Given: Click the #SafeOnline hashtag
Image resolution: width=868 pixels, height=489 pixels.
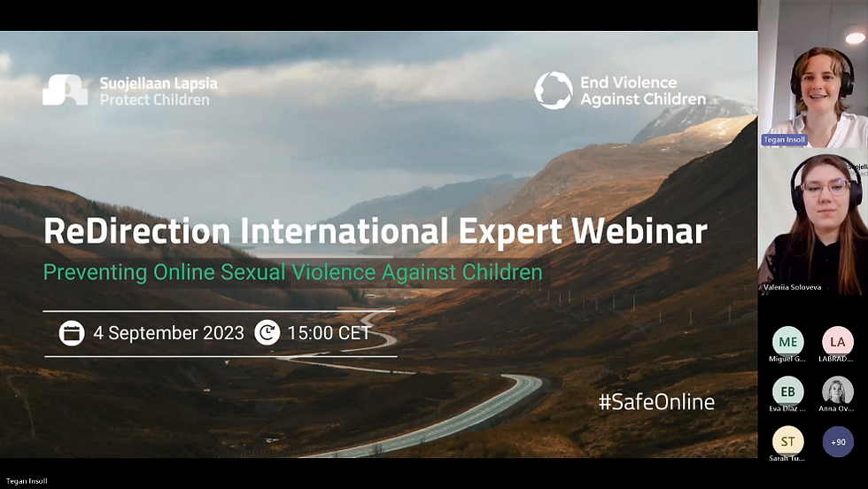Looking at the screenshot, I should pyautogui.click(x=656, y=401).
